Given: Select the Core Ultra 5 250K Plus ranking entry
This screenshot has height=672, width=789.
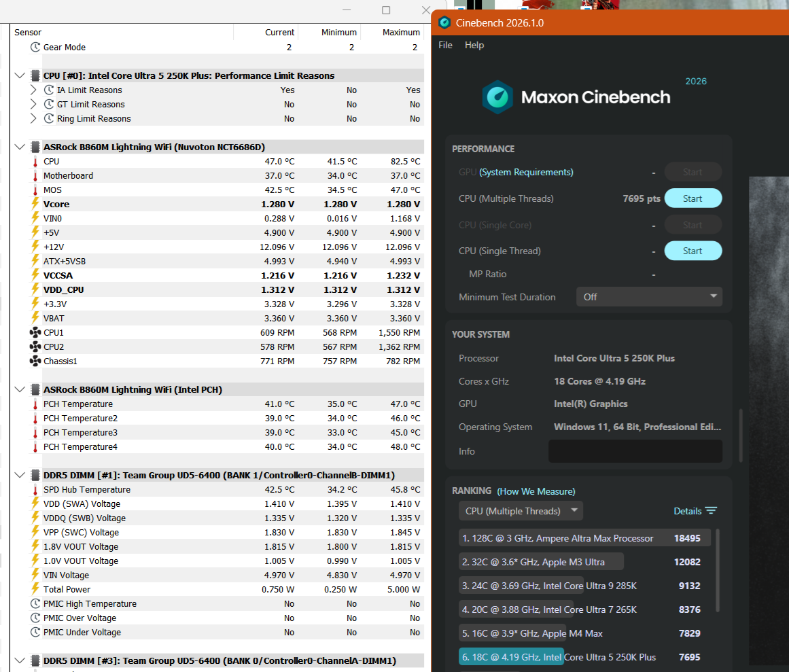Looking at the screenshot, I should pos(584,657).
